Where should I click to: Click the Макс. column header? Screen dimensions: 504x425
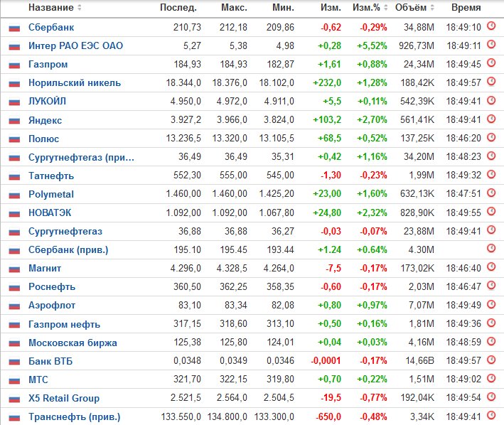[x=235, y=7]
